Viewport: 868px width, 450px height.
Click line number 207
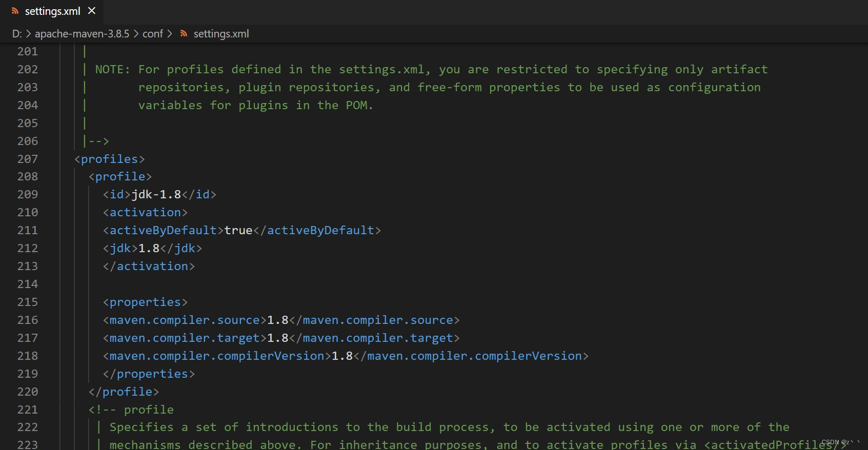point(28,159)
